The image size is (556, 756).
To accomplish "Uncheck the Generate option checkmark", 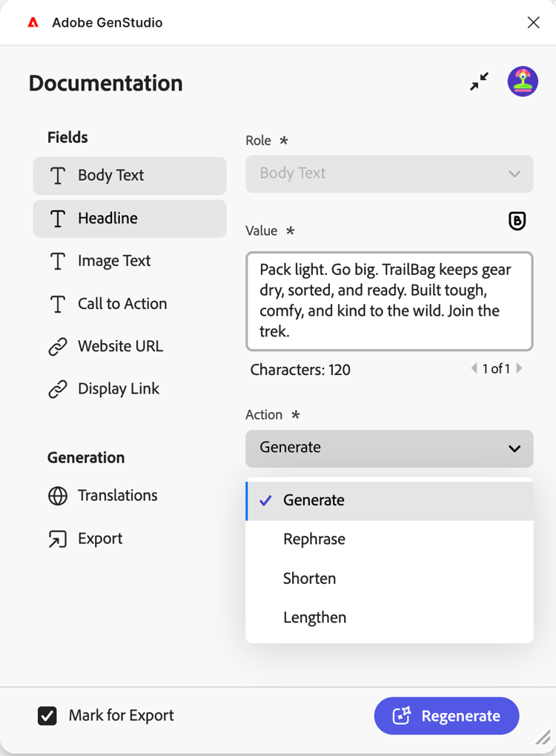I will (x=265, y=500).
